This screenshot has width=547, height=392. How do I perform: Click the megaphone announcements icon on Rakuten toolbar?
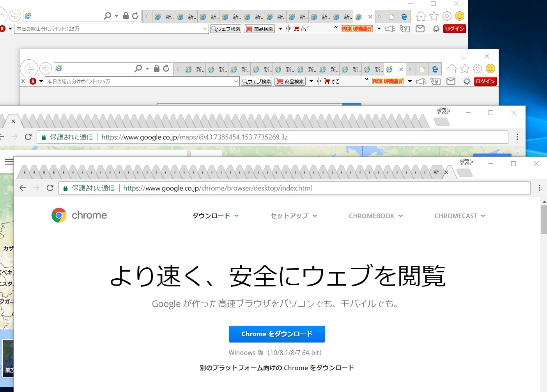coord(390,28)
